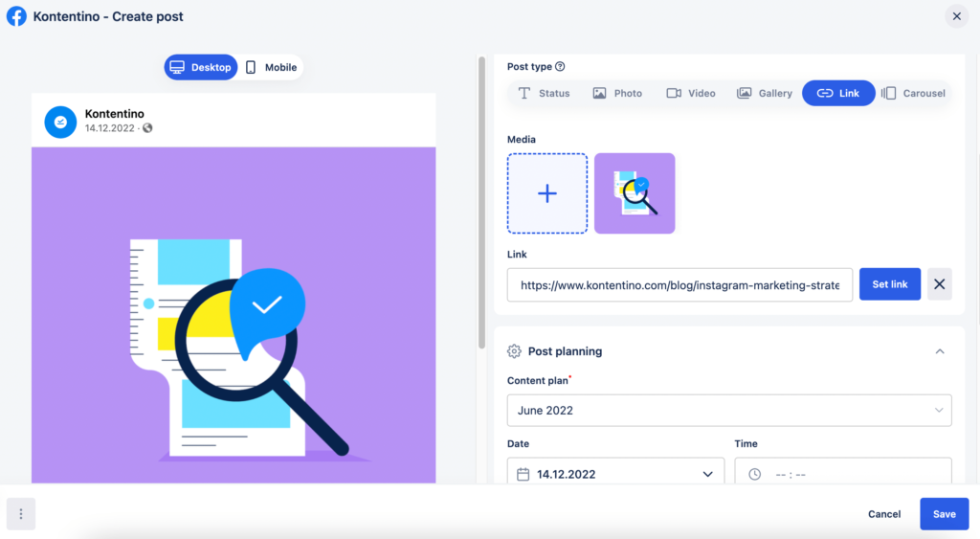This screenshot has width=980, height=539.
Task: Open the Post type help icon
Action: [x=560, y=66]
